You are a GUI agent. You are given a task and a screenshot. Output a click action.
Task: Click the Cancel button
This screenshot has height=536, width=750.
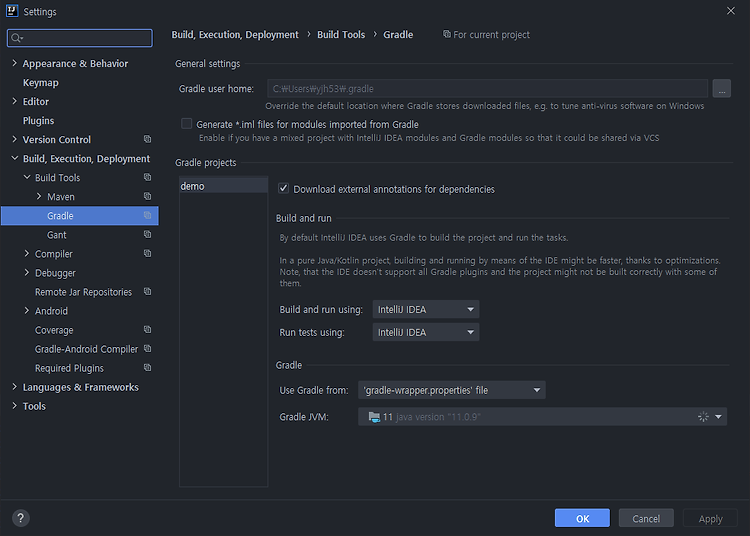point(646,518)
